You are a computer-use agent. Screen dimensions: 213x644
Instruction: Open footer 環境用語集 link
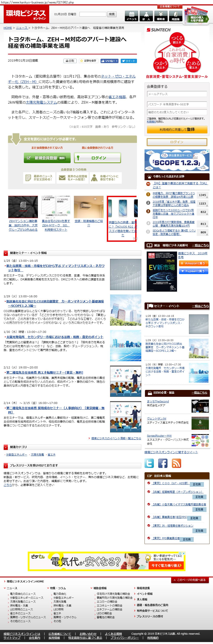pos(143,588)
